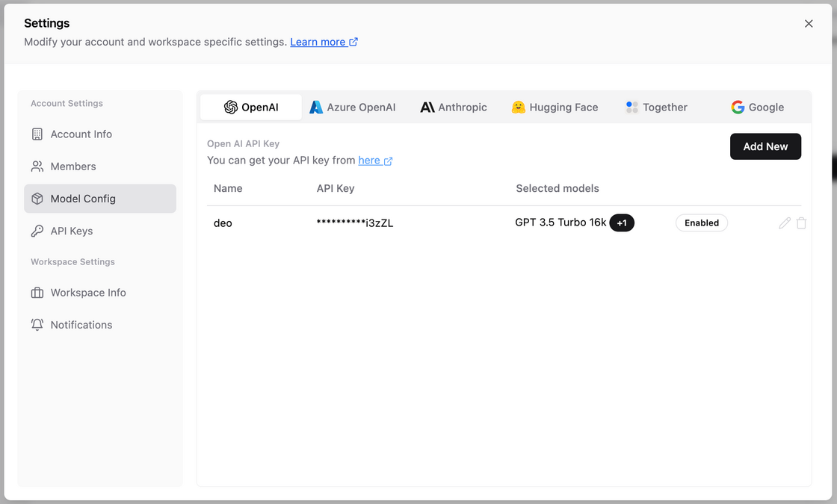
Task: Click the key name 'deo'
Action: click(x=223, y=223)
